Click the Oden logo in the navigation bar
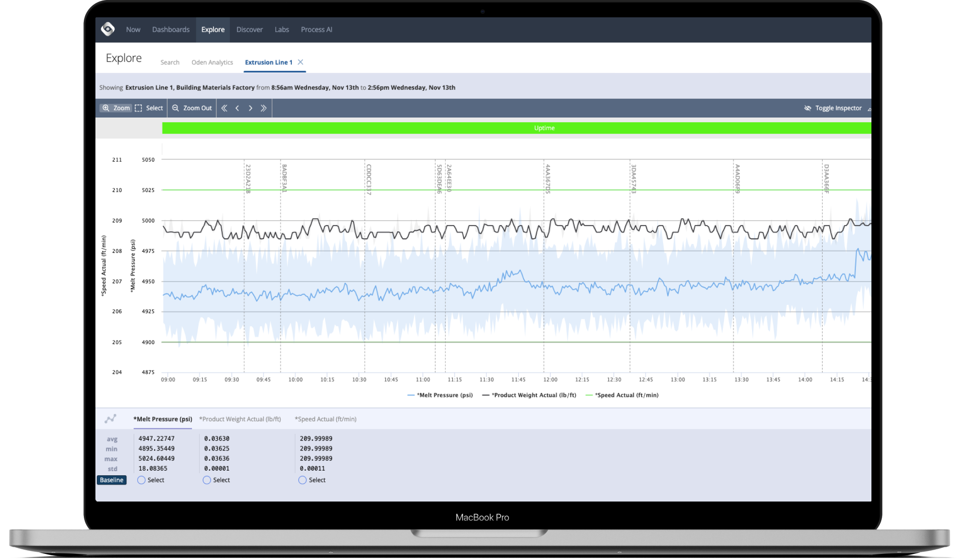The width and height of the screenshot is (959, 560). click(109, 29)
